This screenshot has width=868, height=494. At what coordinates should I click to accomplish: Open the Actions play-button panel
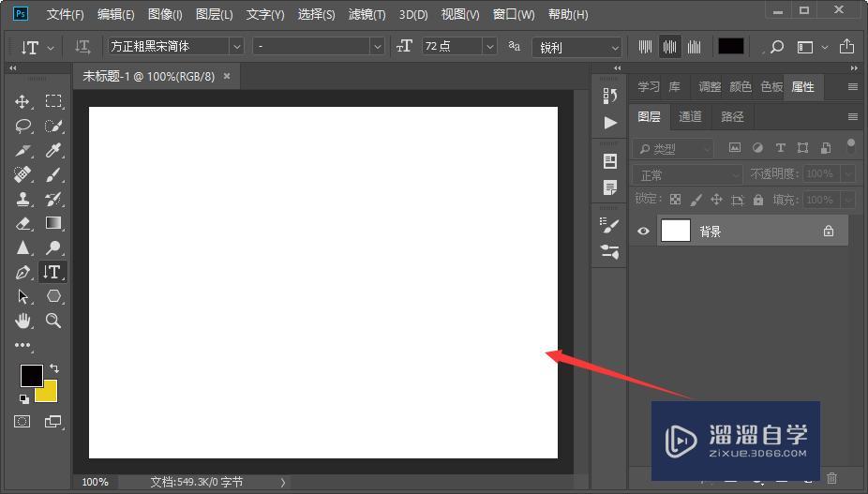pos(610,123)
